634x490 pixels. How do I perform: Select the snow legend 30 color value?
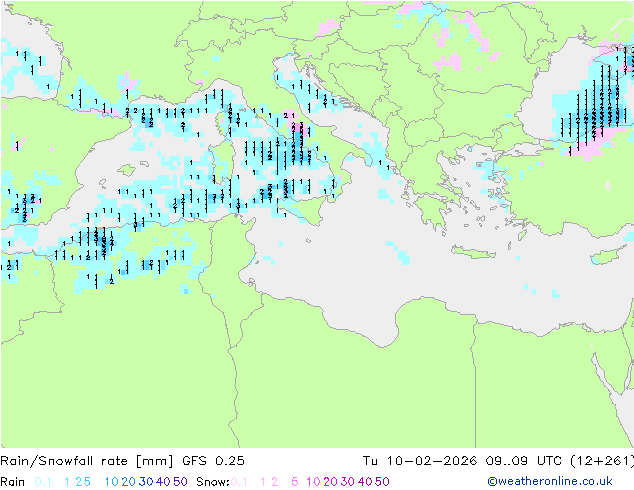click(347, 482)
